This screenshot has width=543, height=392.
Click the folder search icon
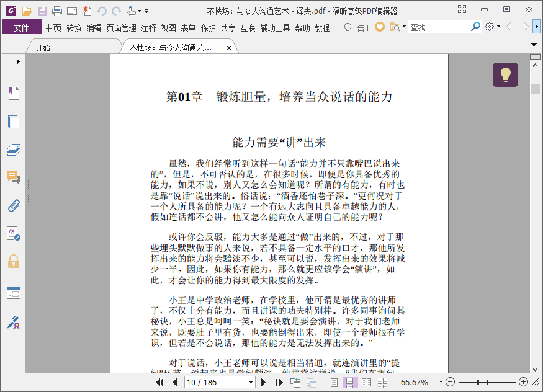point(395,27)
